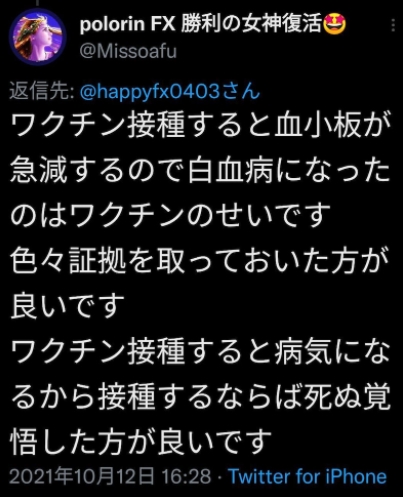The width and height of the screenshot is (403, 497).
Task: Visit the @Missoafu handle
Action: [x=128, y=52]
